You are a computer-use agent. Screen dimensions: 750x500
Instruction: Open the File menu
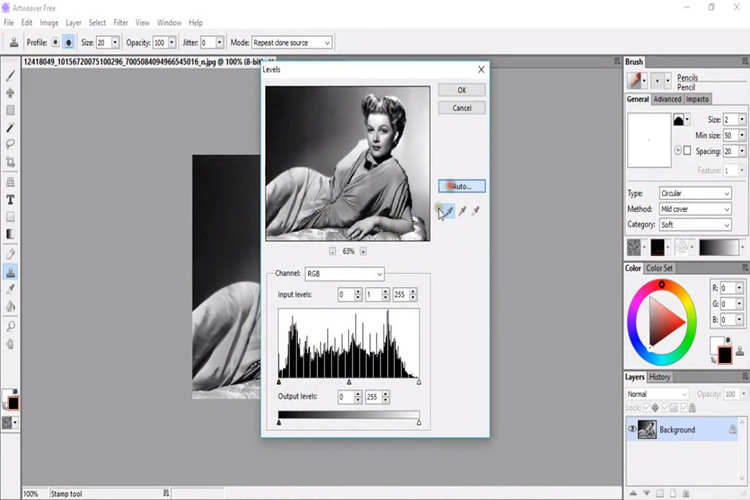pyautogui.click(x=9, y=22)
